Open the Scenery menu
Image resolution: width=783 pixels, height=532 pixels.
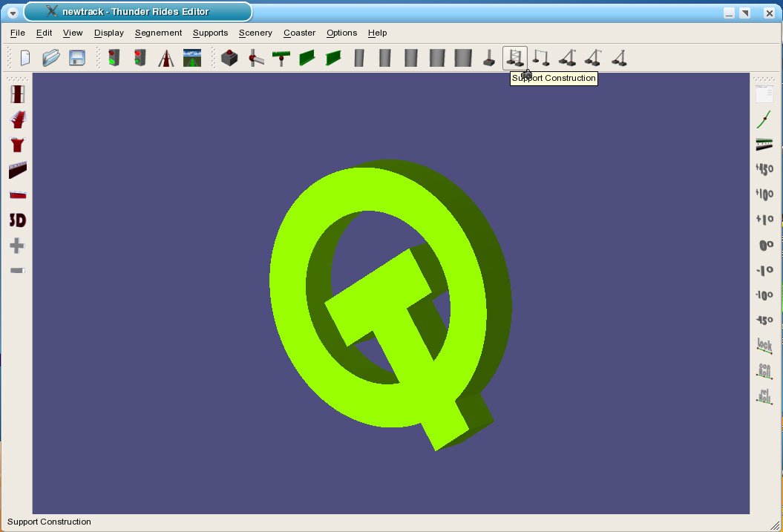[255, 33]
